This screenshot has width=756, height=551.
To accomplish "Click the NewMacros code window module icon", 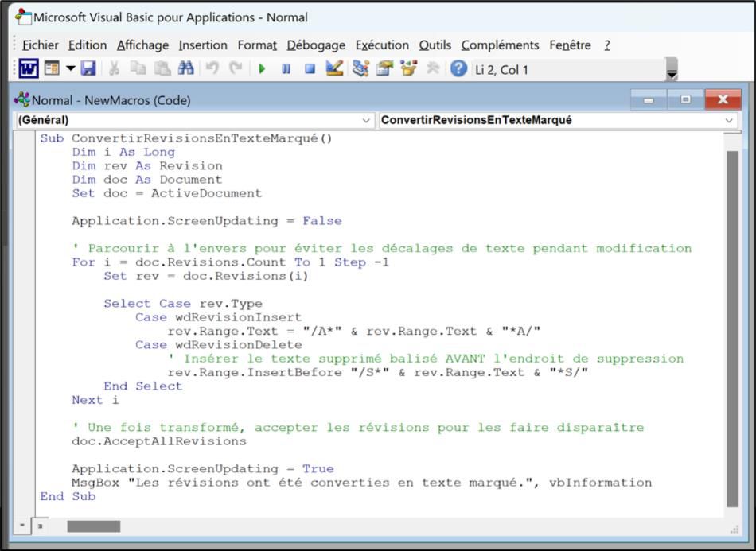I will (x=21, y=99).
